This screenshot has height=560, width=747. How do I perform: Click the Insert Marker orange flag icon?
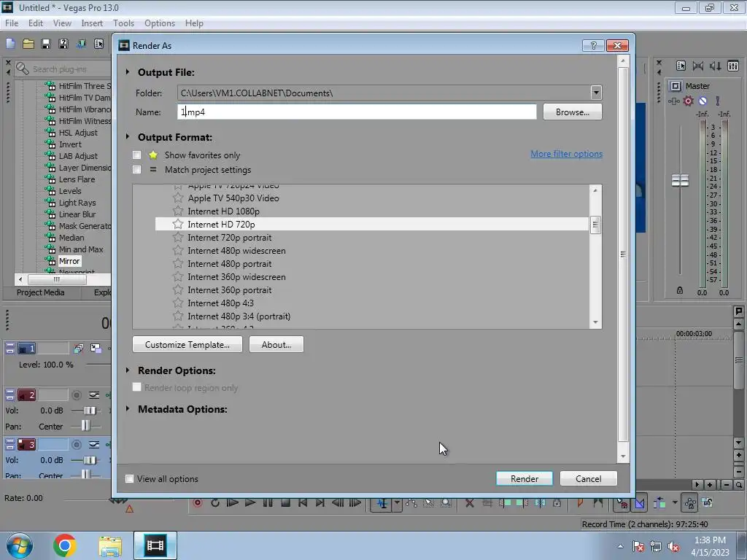[x=580, y=502]
